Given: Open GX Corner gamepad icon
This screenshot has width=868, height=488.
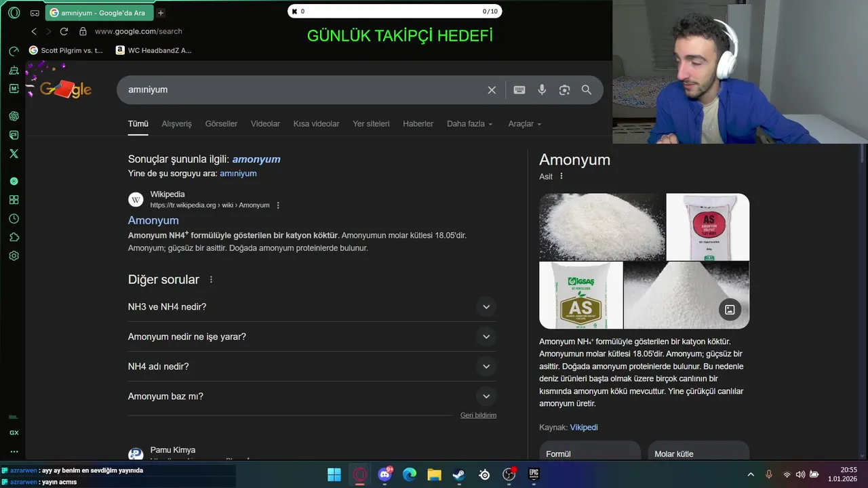Looking at the screenshot, I should 35,13.
